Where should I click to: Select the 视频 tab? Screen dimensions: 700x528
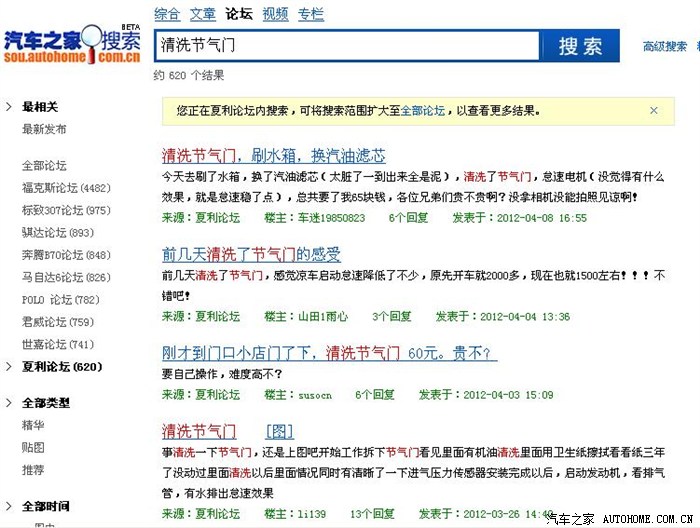pos(275,14)
